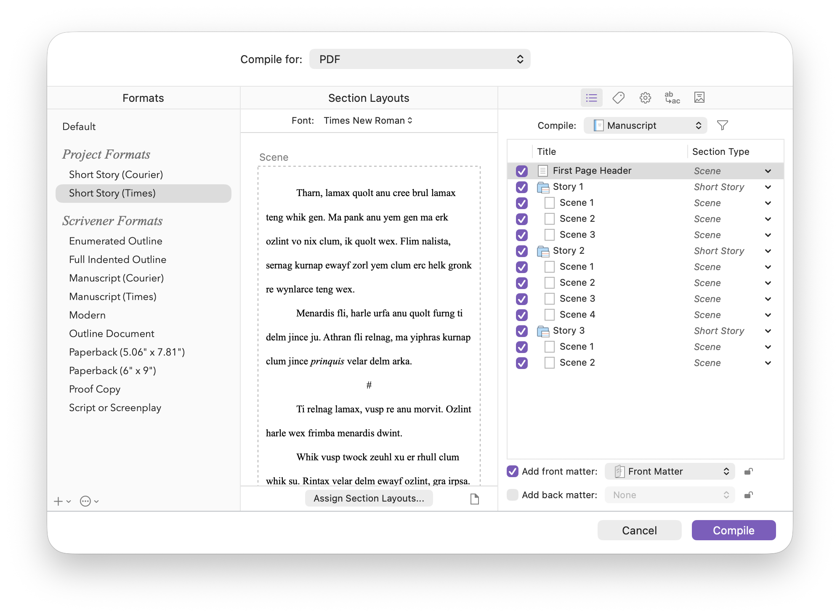
Task: Open the metadata tag icon tab
Action: [x=618, y=98]
